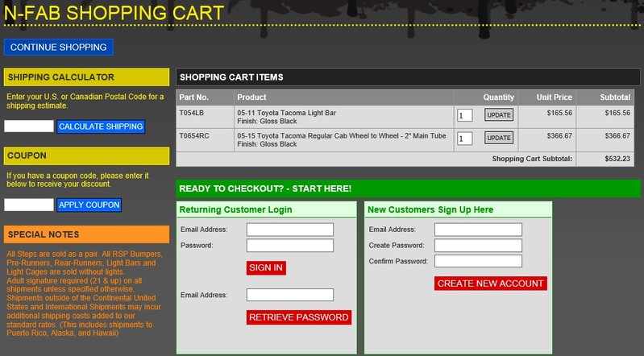Click the Unit Price column header
644x356 pixels.
coord(554,97)
